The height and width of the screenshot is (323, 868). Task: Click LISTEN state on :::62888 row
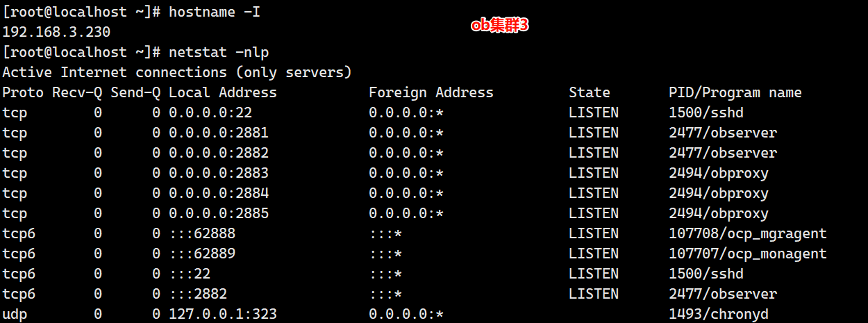click(594, 233)
